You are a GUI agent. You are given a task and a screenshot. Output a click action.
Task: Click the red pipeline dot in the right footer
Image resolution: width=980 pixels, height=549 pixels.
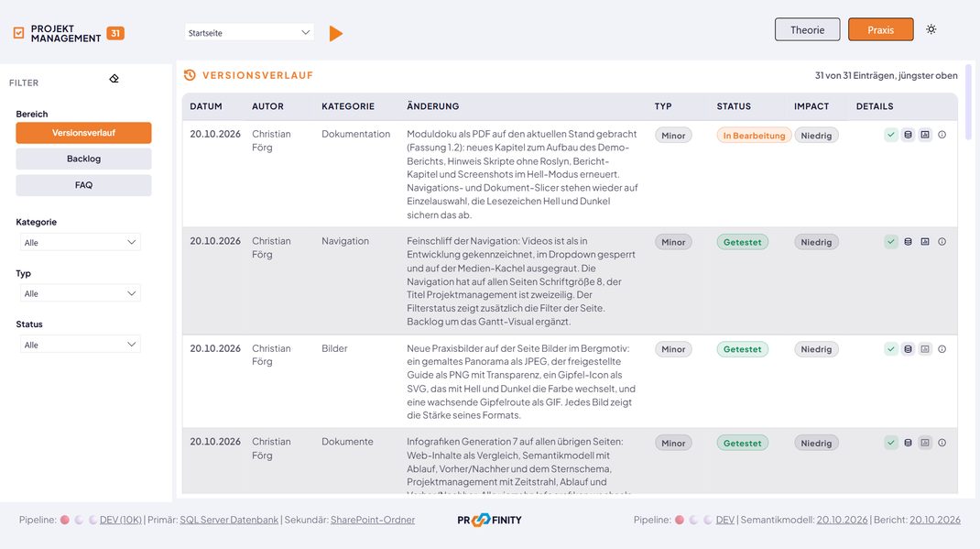[x=680, y=520]
